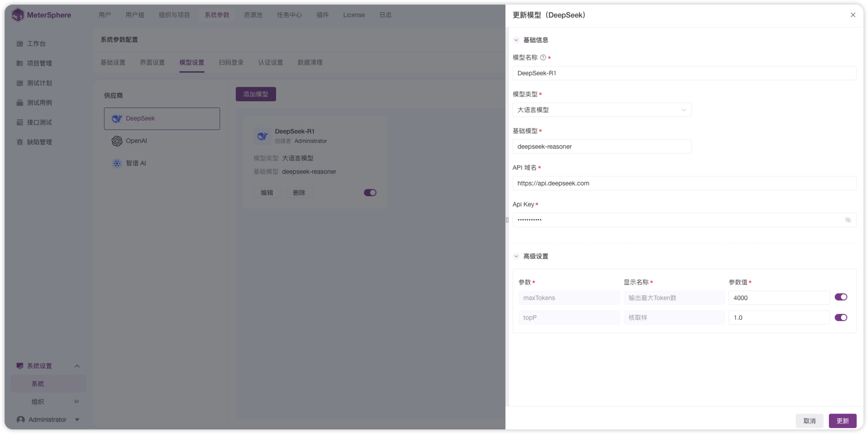The width and height of the screenshot is (868, 434).
Task: Open the 工作台 sidebar icon
Action: click(x=20, y=43)
